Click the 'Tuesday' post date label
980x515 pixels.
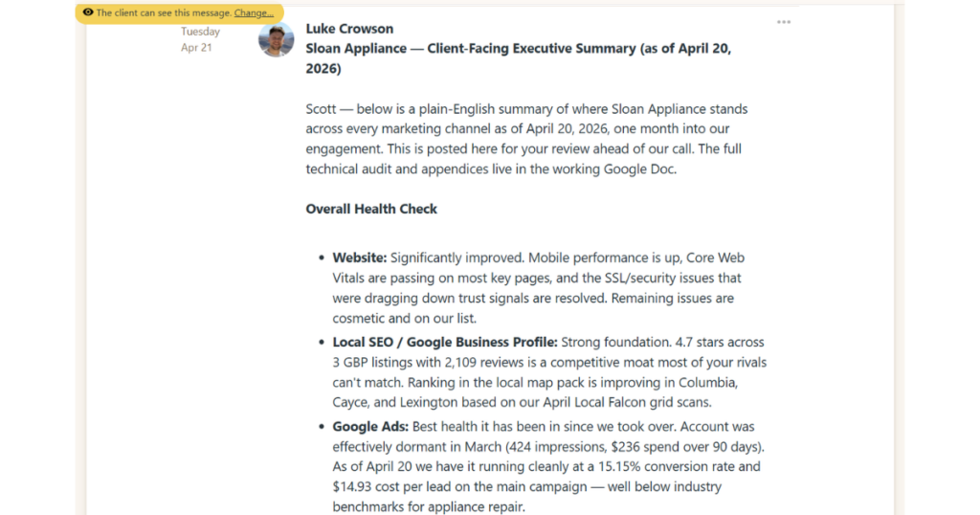coord(200,32)
